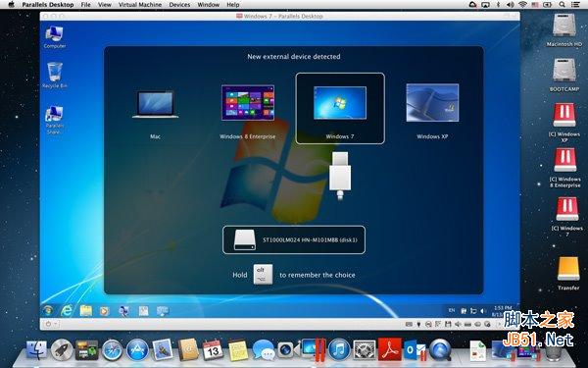
Task: Click the Windows taskbar clock
Action: (503, 310)
